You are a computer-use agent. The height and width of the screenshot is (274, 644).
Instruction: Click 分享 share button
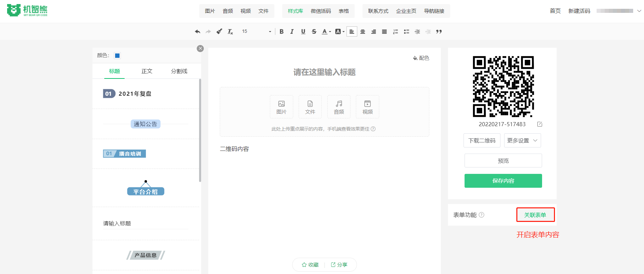pos(339,265)
